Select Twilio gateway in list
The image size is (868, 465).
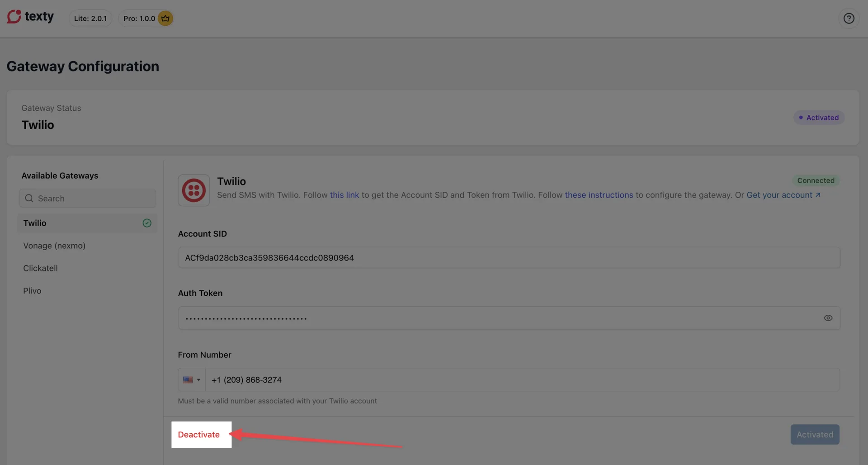[x=87, y=223]
